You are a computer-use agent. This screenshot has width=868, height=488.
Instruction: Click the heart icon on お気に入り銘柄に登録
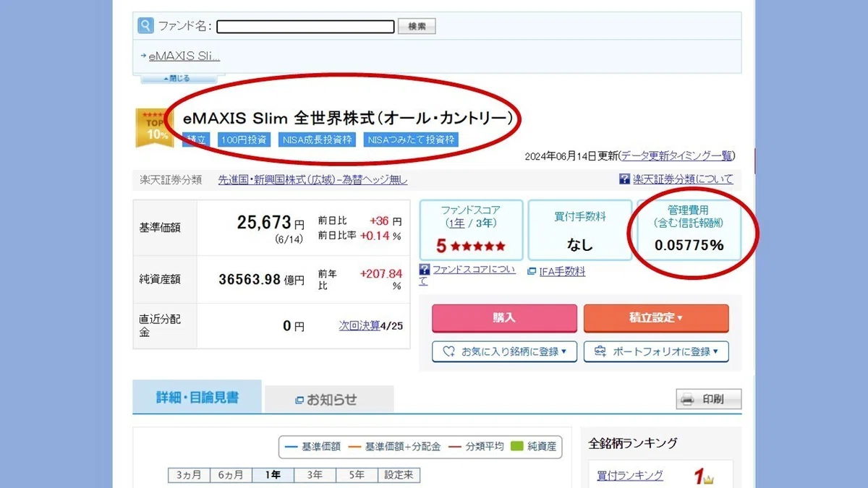(x=448, y=351)
